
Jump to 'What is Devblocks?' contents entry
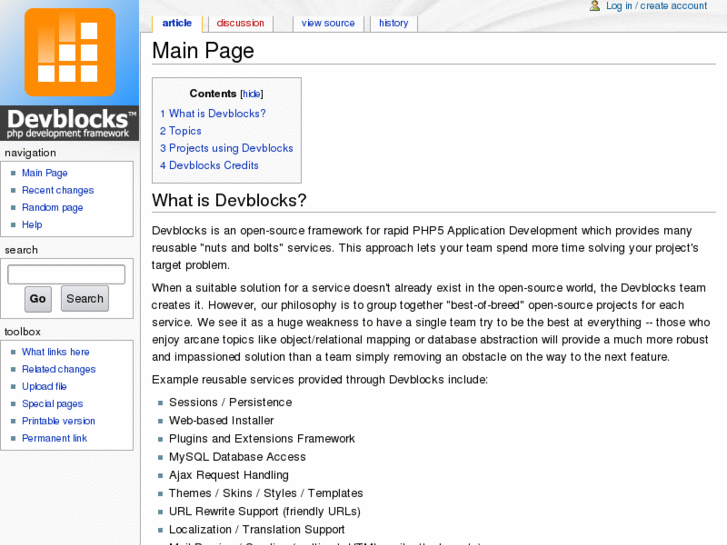pos(213,113)
